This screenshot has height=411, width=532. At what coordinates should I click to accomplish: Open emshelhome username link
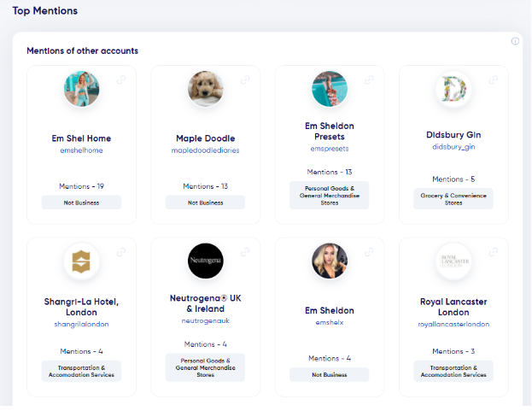coord(81,150)
